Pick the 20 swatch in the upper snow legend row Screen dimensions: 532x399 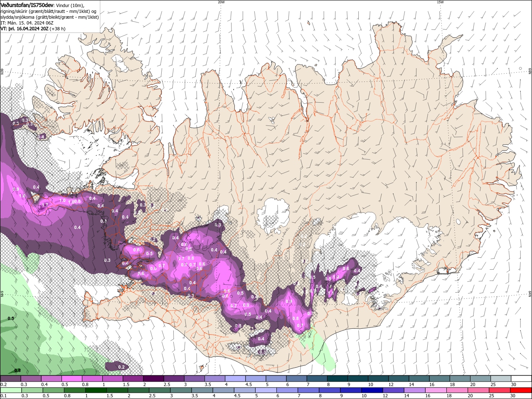[480, 379]
